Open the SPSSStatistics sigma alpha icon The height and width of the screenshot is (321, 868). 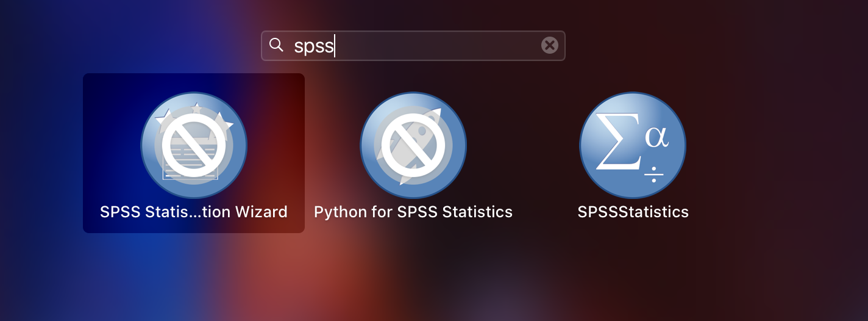(x=633, y=145)
